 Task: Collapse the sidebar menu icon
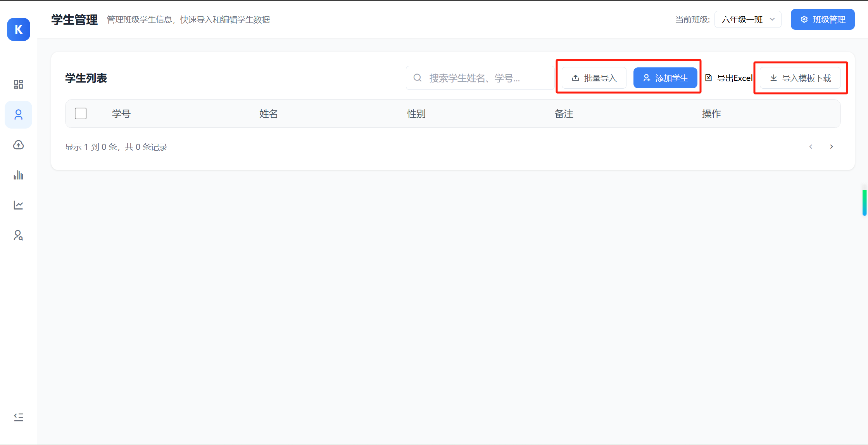[18, 417]
